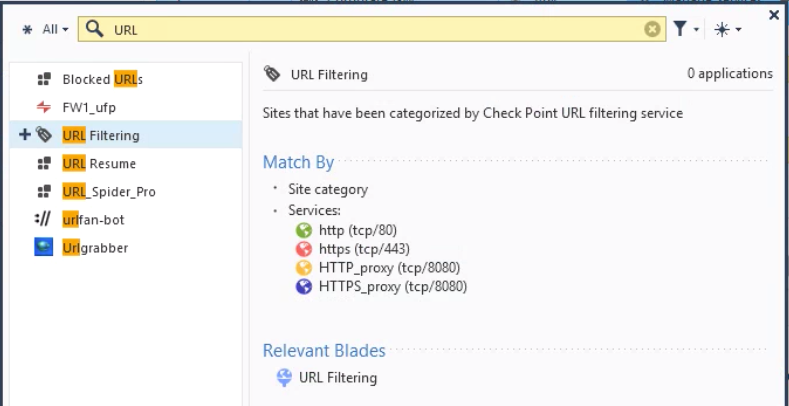Viewport: 789px width, 406px height.
Task: Click the URL Filtering details title
Action: coord(329,75)
